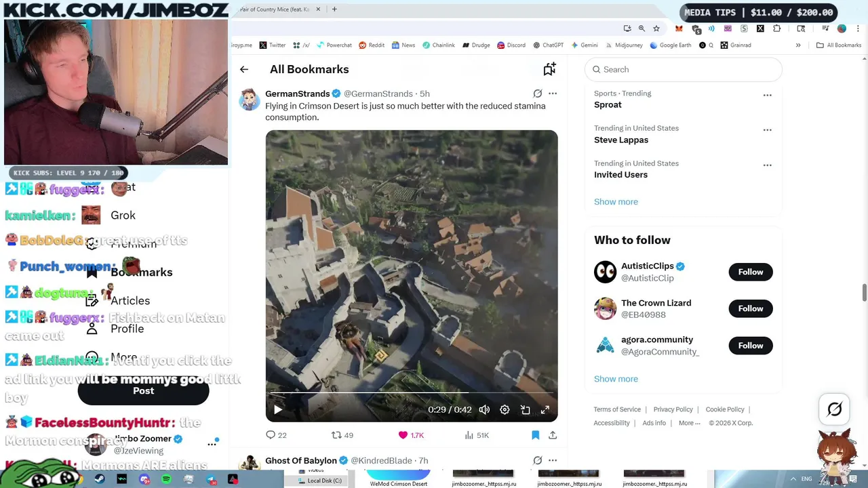Seek along the video progress bar

tap(412, 392)
